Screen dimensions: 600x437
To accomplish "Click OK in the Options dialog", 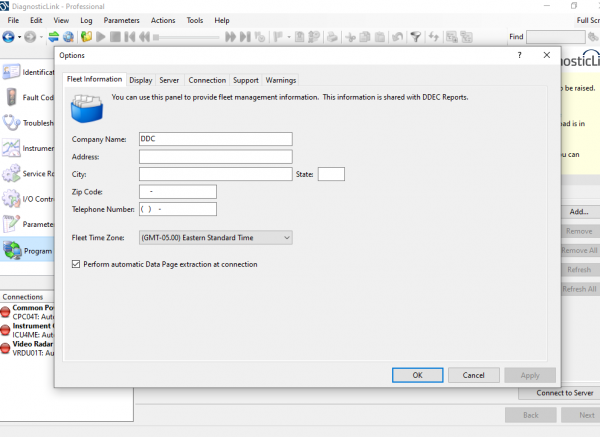I will coord(417,375).
